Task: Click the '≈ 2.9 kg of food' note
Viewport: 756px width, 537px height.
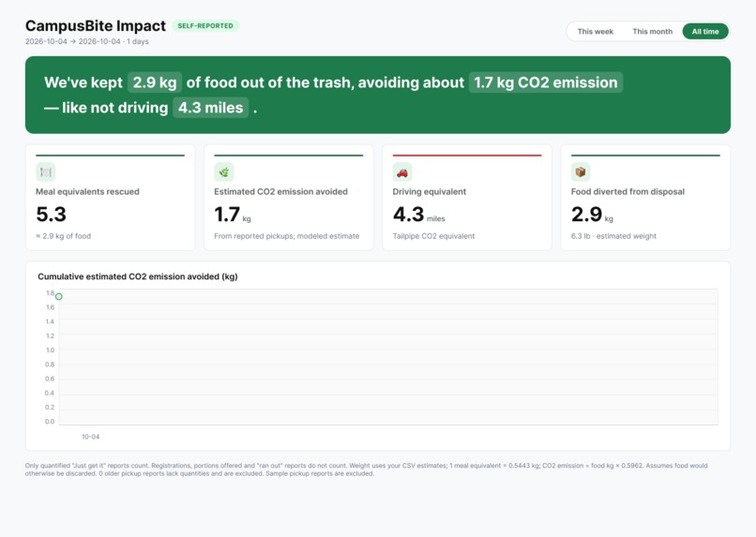Action: (x=63, y=236)
